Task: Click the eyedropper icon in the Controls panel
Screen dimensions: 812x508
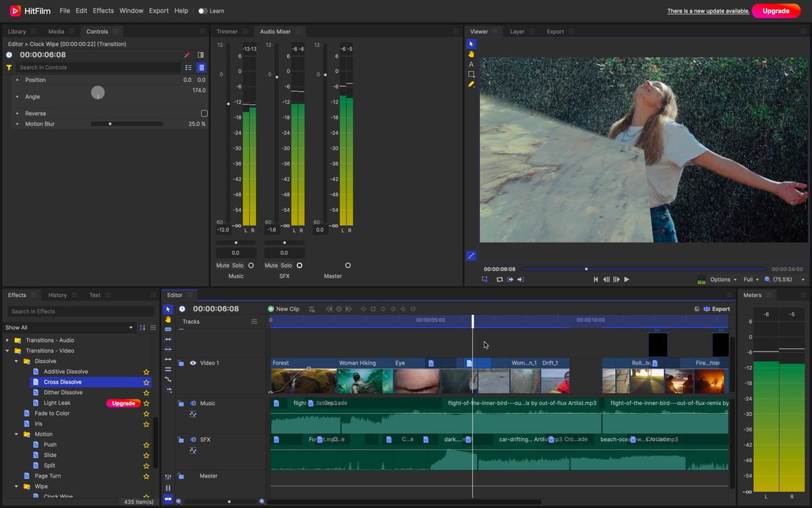Action: coord(187,54)
